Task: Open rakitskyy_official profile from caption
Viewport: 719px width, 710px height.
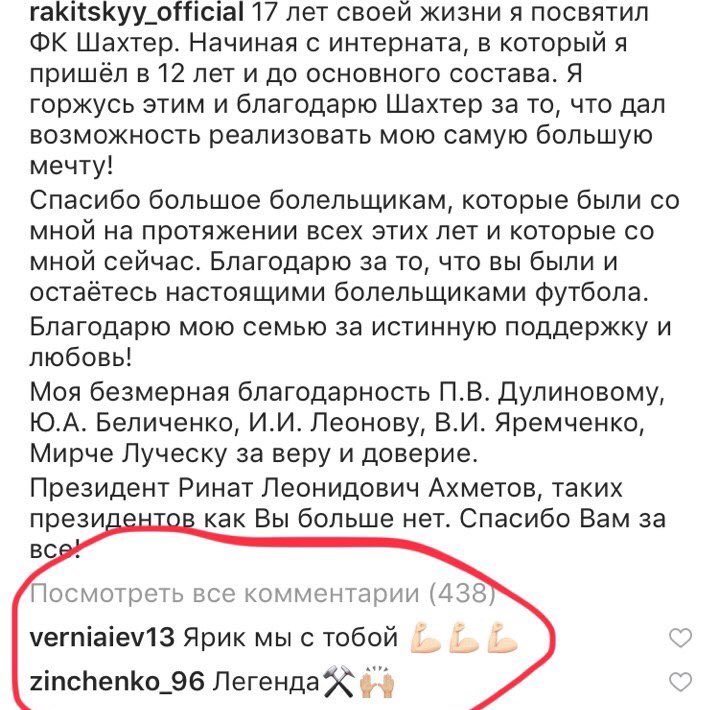Action: point(137,12)
